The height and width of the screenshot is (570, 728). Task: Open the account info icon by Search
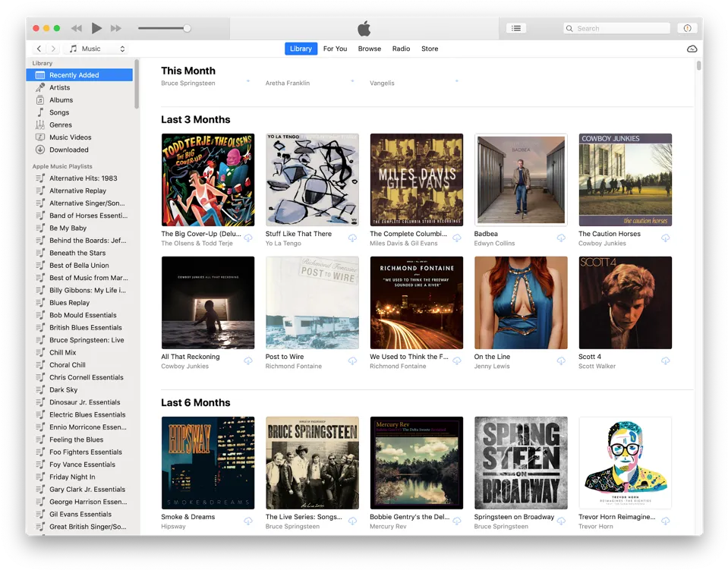point(687,28)
